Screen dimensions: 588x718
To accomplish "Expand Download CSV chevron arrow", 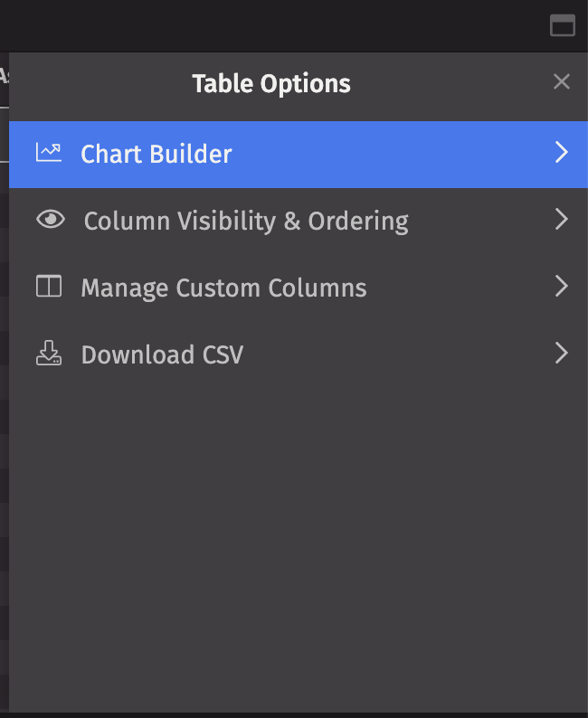I will (562, 354).
